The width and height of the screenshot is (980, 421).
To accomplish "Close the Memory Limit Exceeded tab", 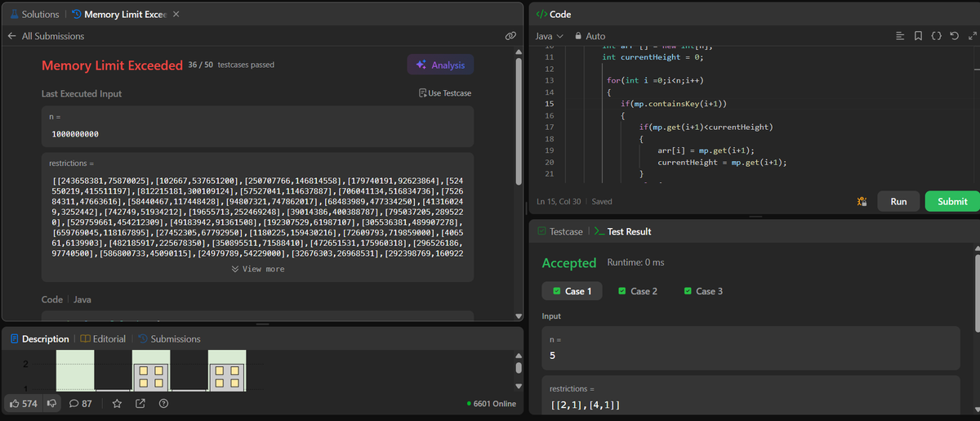I will click(x=176, y=15).
